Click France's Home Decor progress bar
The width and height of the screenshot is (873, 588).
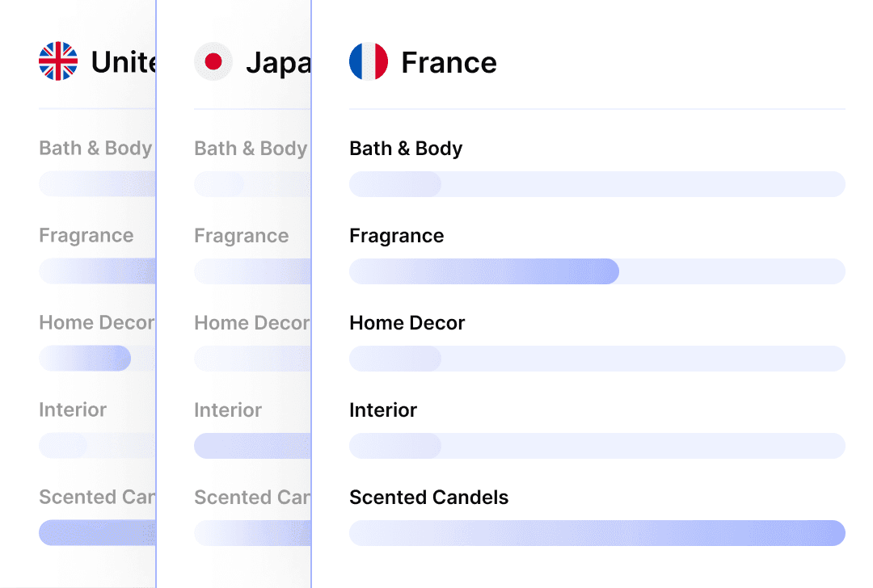click(x=597, y=359)
